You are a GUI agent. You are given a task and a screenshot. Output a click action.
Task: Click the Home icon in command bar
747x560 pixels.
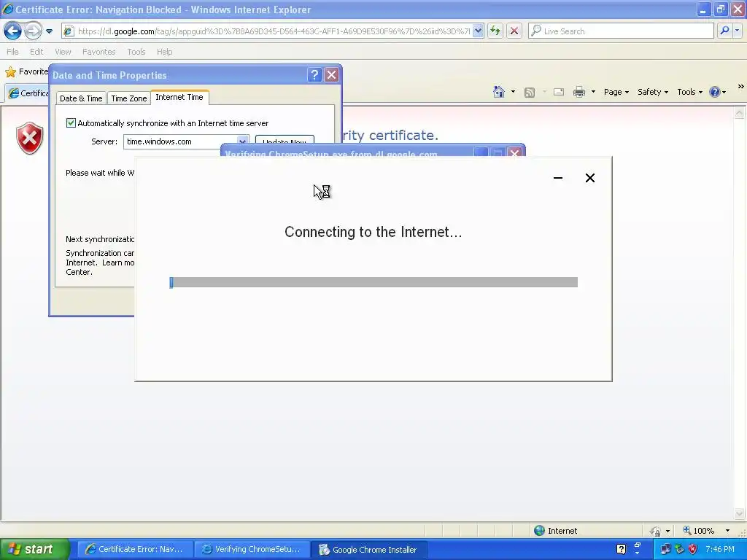click(x=499, y=91)
